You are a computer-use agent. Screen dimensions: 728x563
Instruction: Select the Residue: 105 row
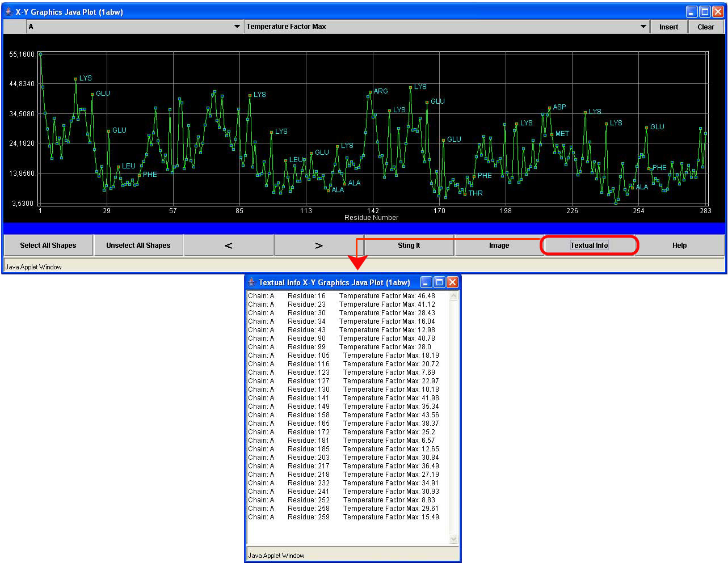click(x=344, y=355)
